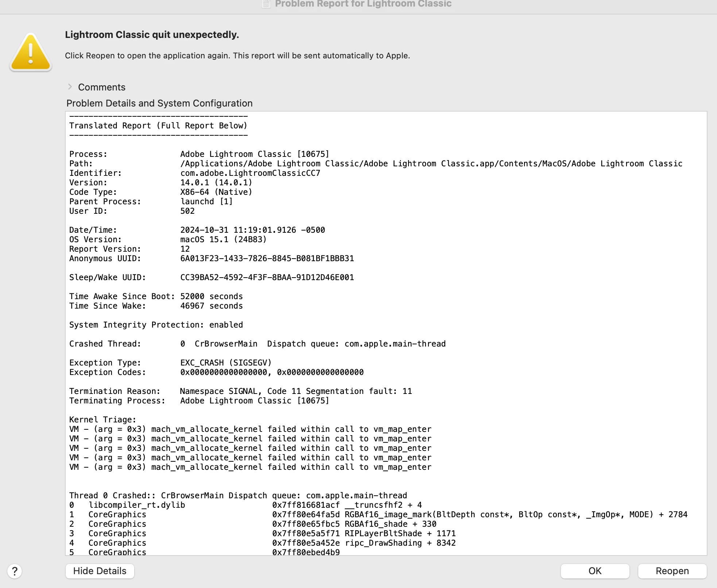Click the System Integrity Protection line

pos(156,325)
